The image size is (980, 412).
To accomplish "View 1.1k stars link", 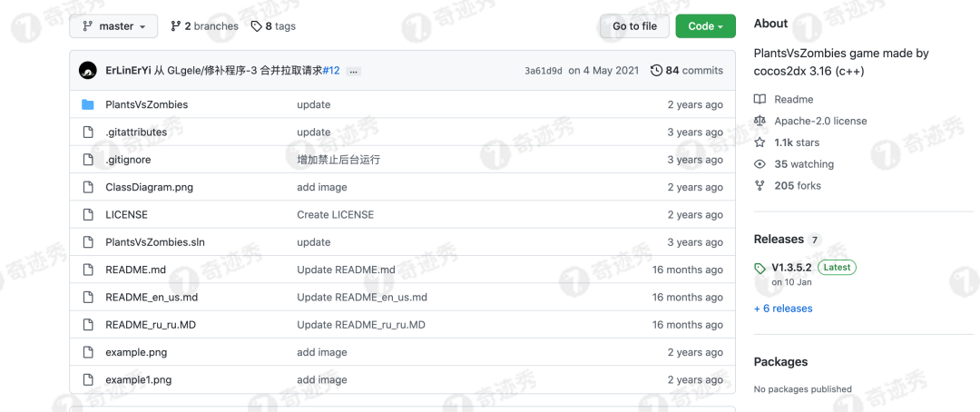I will pyautogui.click(x=797, y=142).
